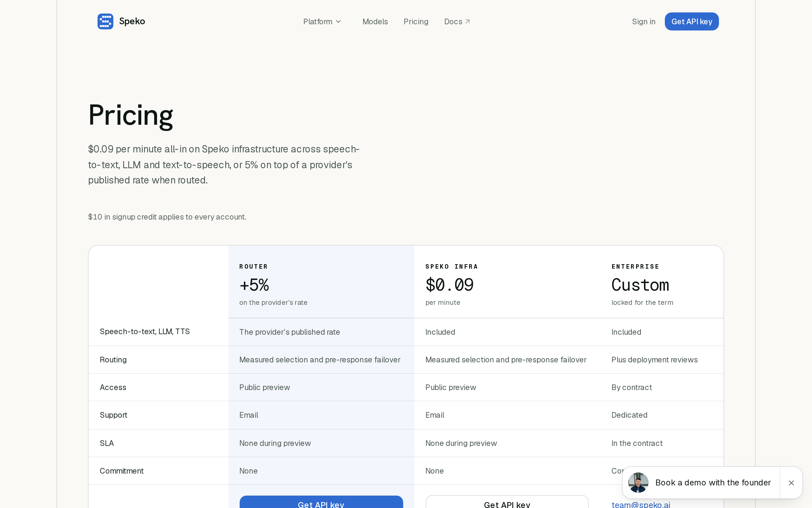Select the +5% price text
812x508 pixels.
[254, 285]
